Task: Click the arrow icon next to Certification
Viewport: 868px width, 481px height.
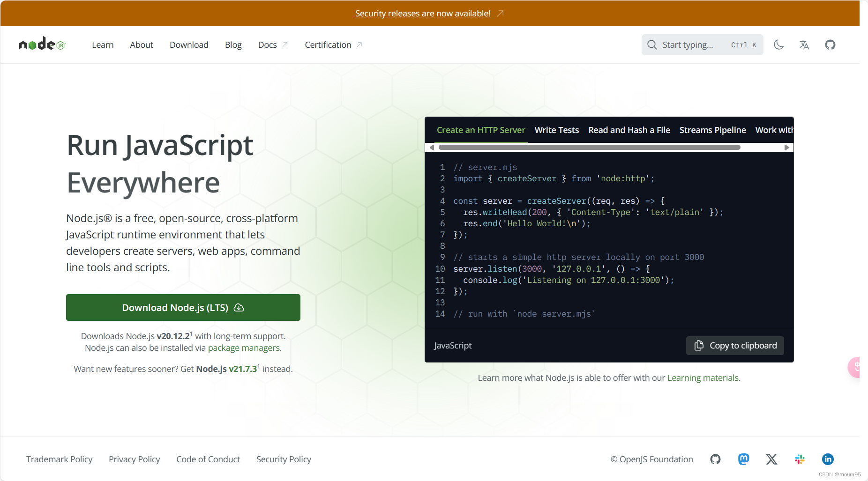Action: tap(359, 44)
